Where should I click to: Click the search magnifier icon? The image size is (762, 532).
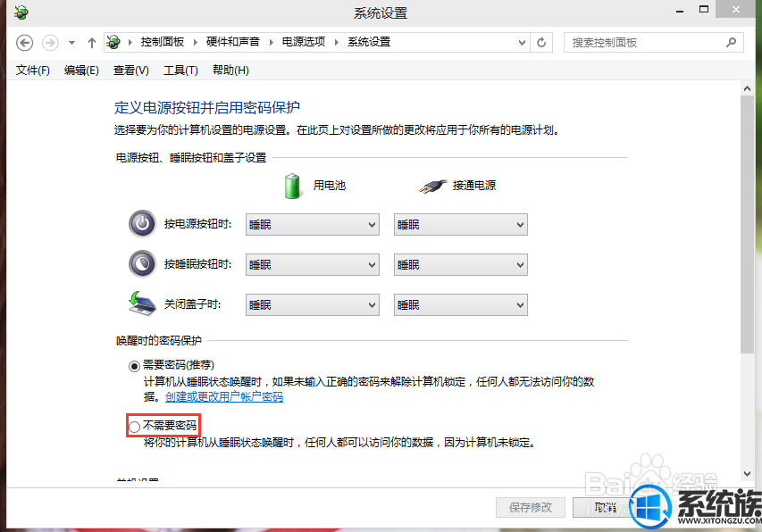tap(731, 43)
